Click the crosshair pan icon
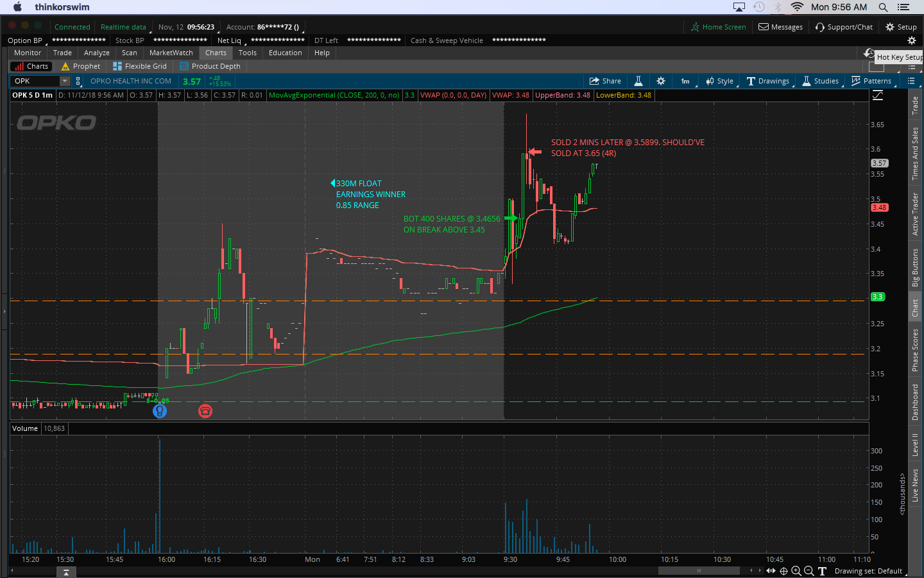The height and width of the screenshot is (578, 924). pyautogui.click(x=783, y=571)
